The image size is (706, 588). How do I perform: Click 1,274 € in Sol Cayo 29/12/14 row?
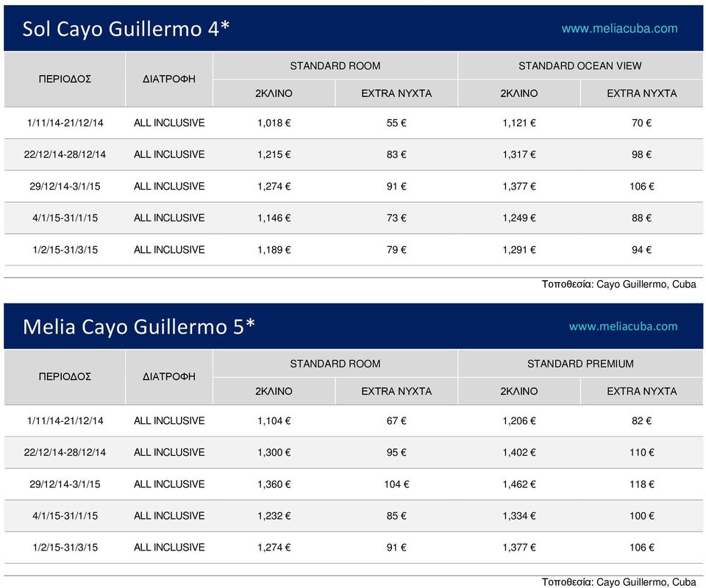274,186
